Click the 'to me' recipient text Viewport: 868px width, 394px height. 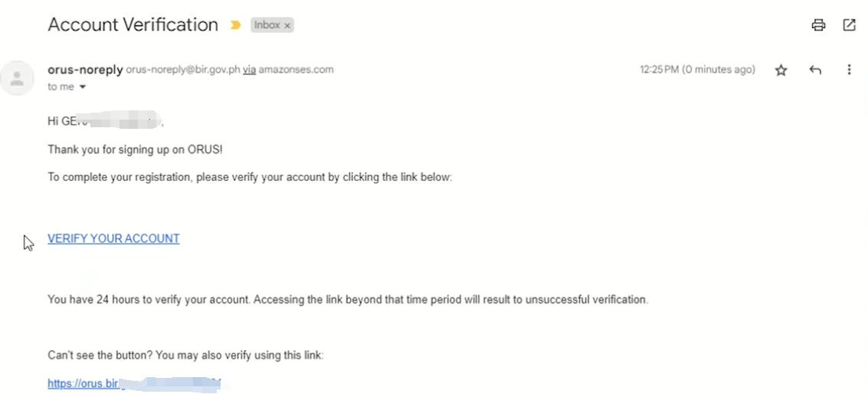coord(61,87)
